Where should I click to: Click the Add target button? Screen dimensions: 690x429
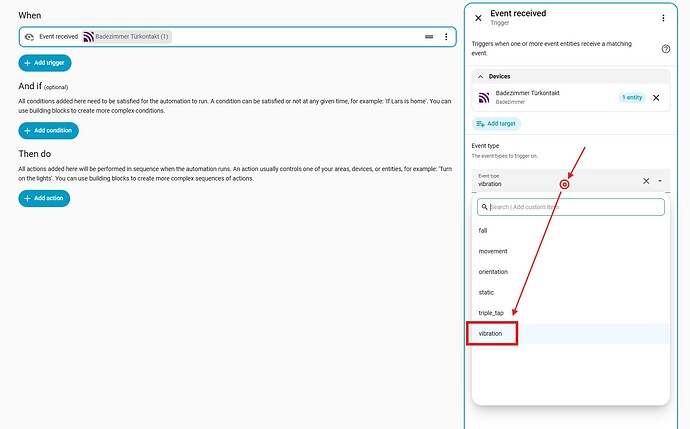(x=496, y=124)
